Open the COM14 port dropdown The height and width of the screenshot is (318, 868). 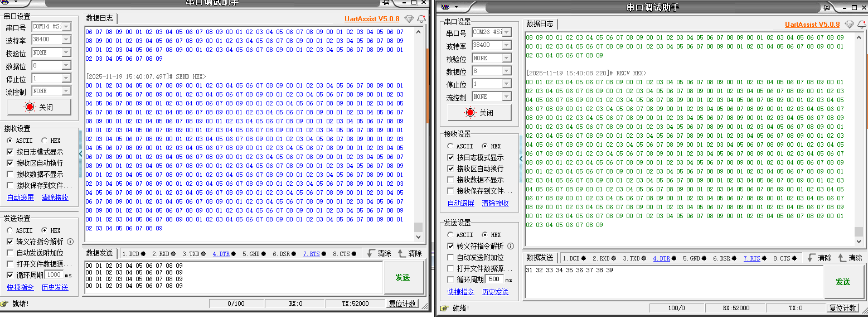point(66,27)
